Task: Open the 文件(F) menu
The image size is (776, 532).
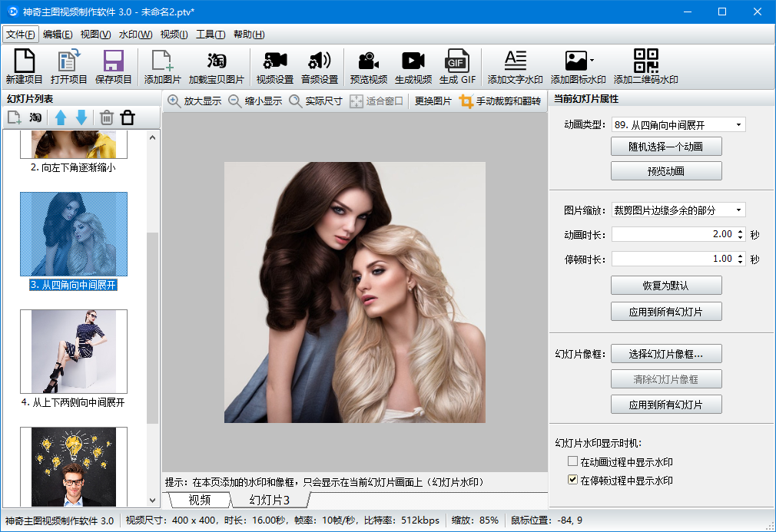Action: pyautogui.click(x=21, y=34)
